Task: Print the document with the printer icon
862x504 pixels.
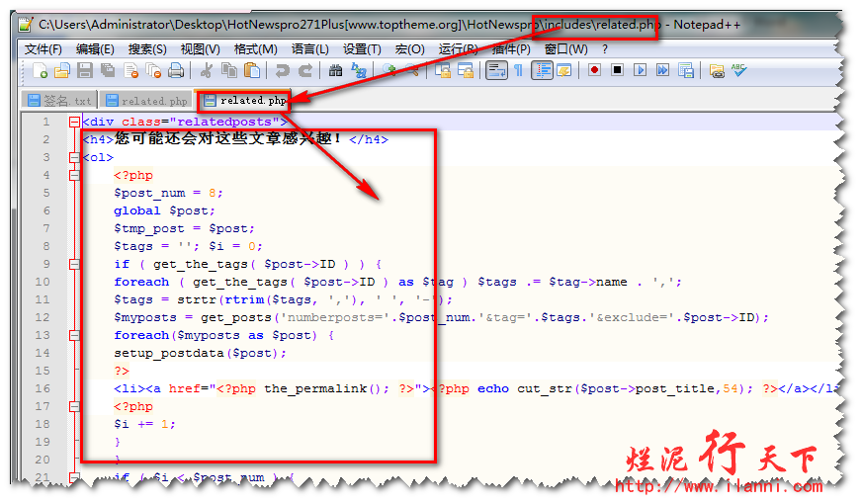Action: (176, 70)
